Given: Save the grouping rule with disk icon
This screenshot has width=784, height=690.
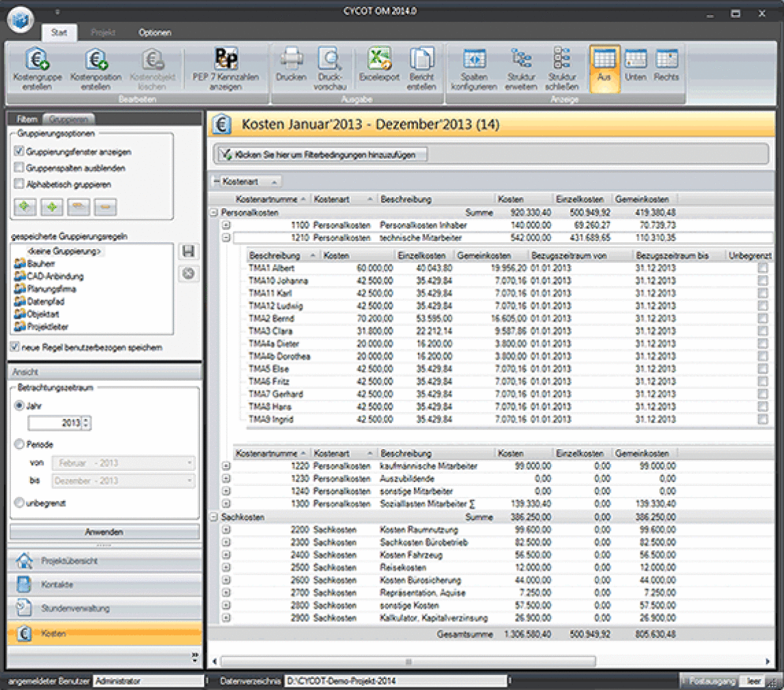Looking at the screenshot, I should (188, 251).
